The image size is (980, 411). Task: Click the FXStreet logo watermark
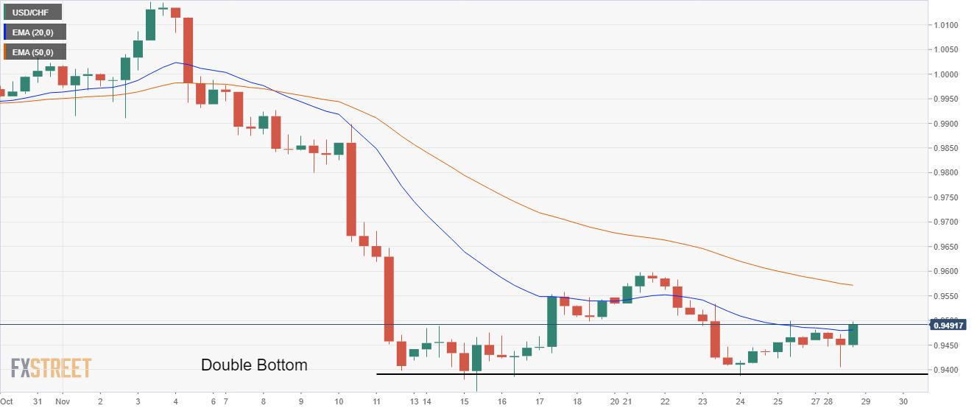(51, 368)
